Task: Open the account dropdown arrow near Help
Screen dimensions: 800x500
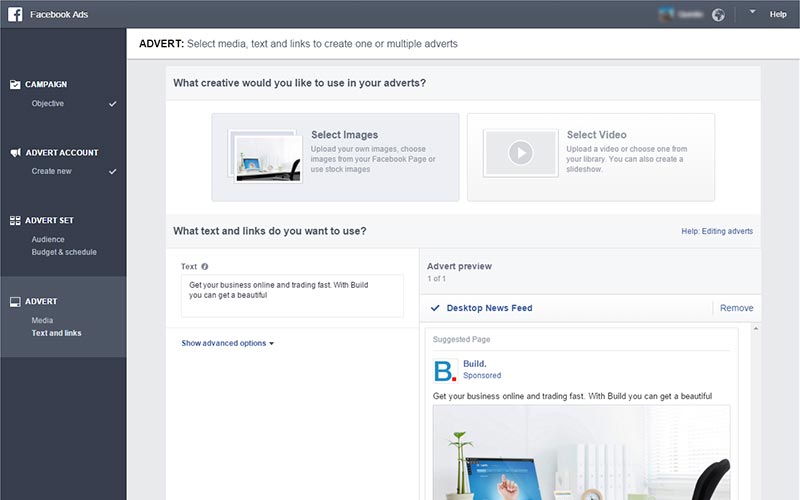Action: (x=752, y=13)
